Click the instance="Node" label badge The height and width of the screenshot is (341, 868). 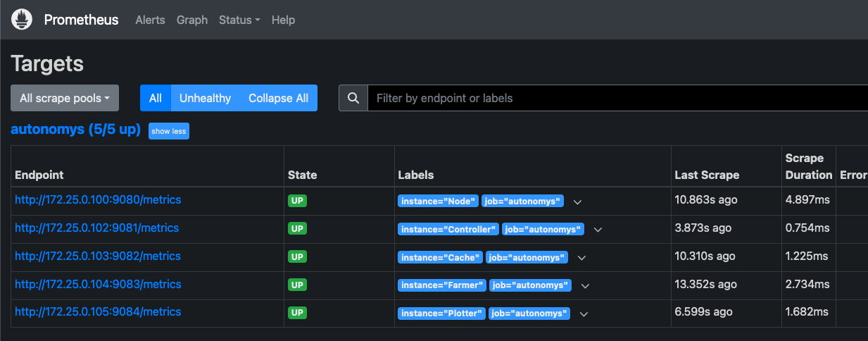click(439, 201)
